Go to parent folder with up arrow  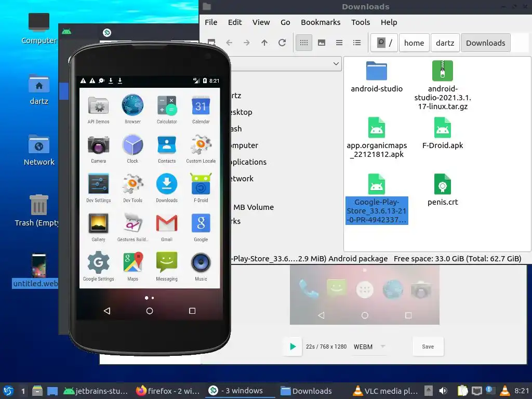264,43
